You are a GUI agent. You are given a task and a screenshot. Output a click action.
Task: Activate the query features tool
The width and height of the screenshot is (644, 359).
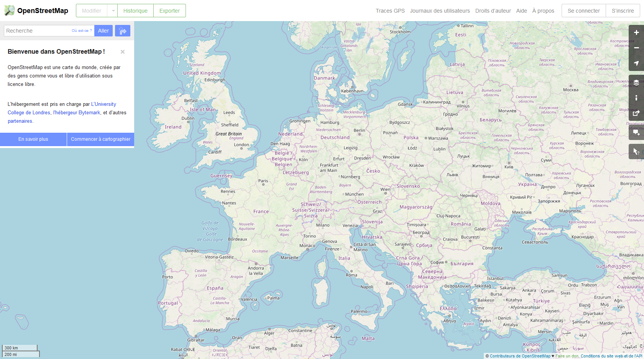636,152
